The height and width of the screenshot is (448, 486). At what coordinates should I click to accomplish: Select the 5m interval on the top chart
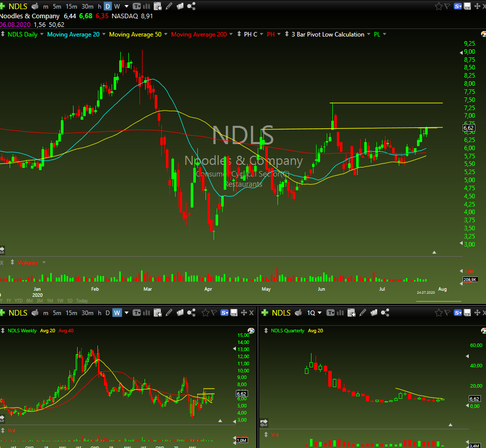(x=57, y=6)
